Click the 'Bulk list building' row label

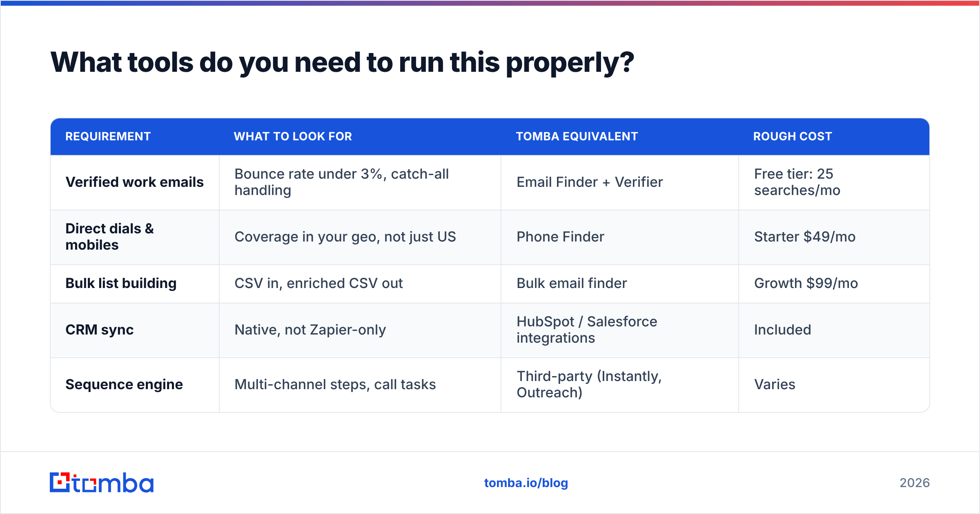(x=121, y=283)
